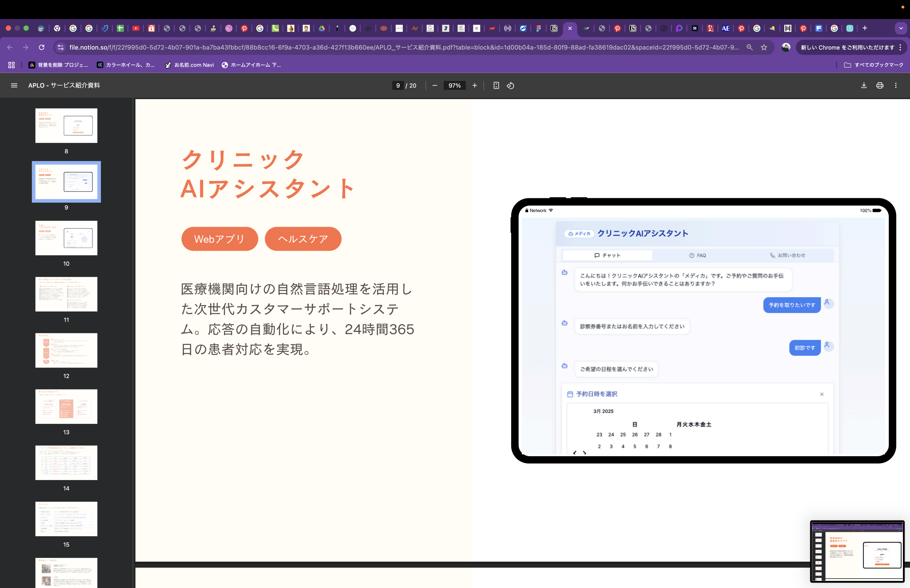The width and height of the screenshot is (910, 588).
Task: Click the page number input showing 9
Action: tap(398, 85)
